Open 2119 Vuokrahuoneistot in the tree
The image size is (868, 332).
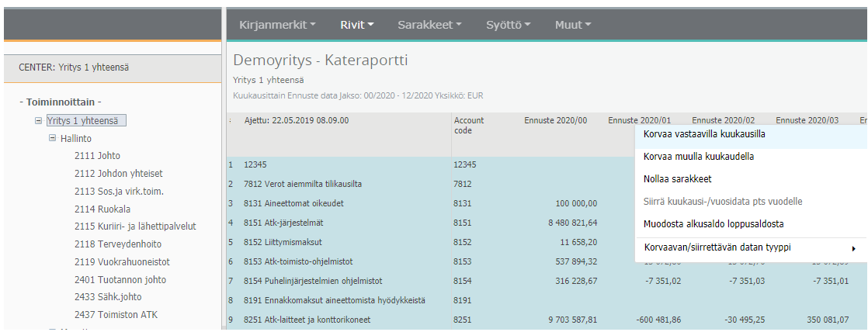point(122,262)
